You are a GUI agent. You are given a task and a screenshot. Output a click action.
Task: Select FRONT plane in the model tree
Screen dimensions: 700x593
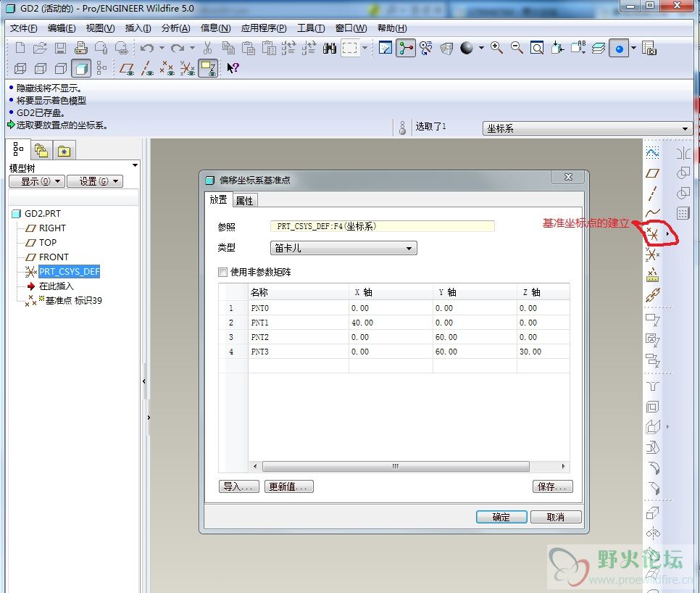click(54, 257)
